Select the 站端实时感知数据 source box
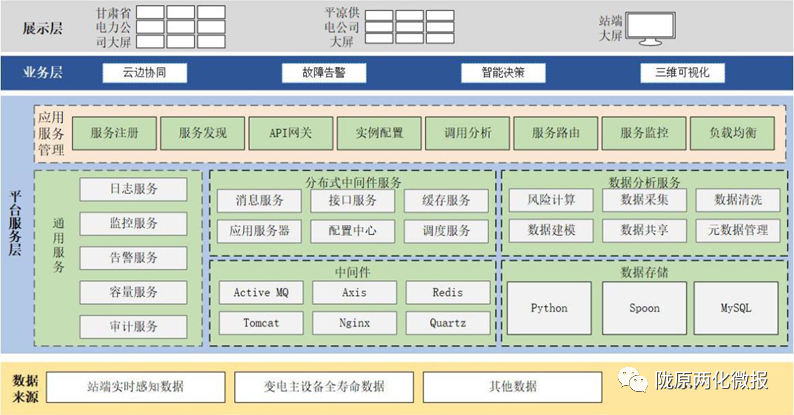 click(136, 388)
